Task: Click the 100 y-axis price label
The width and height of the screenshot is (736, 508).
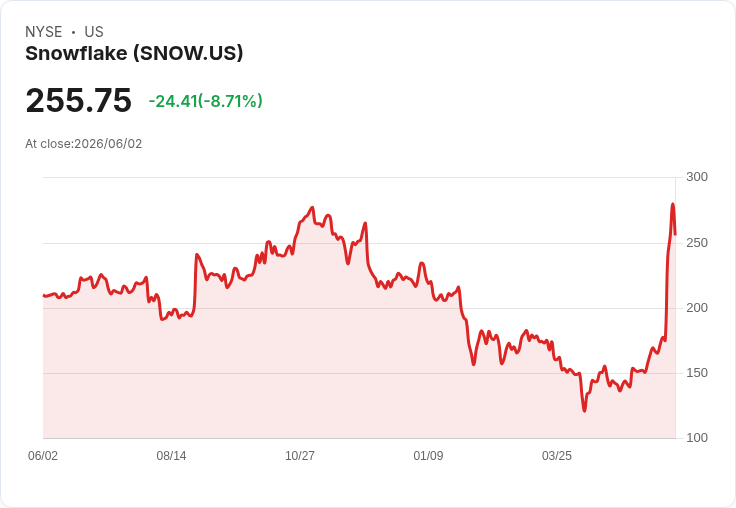Action: [x=697, y=438]
